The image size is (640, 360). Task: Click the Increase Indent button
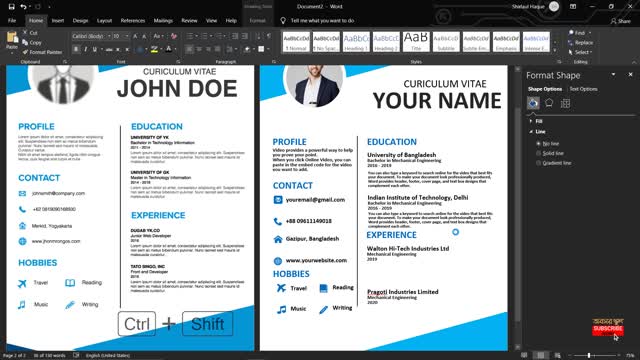[244, 36]
